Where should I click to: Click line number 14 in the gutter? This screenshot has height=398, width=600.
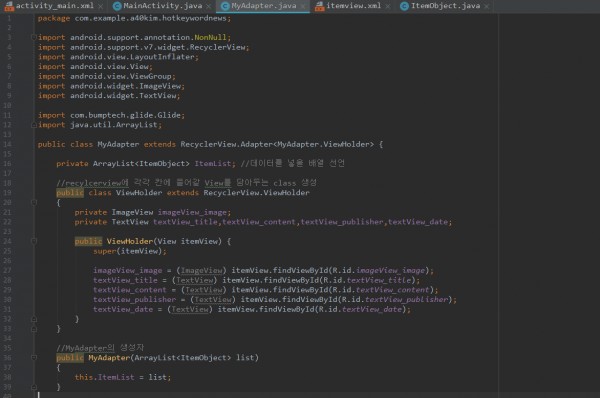[x=7, y=144]
